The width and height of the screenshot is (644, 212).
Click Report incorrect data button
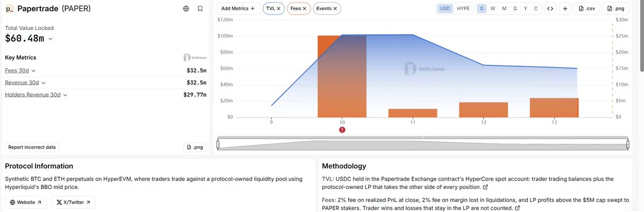coord(32,147)
